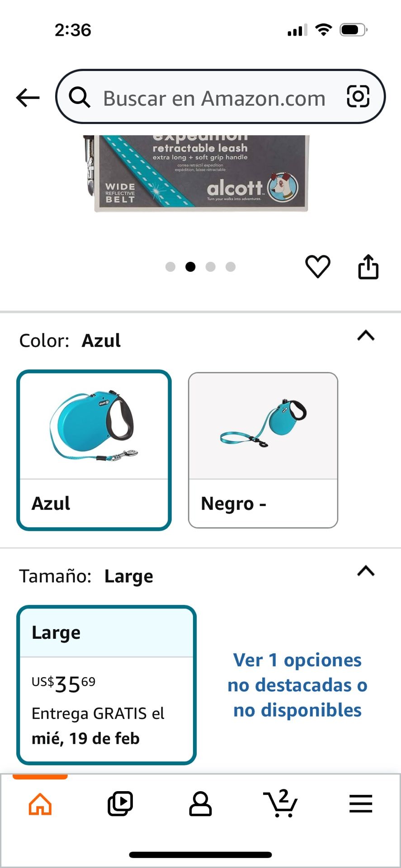Collapse the Tamaño section chevron
Screen dimensions: 401x868
tap(366, 571)
